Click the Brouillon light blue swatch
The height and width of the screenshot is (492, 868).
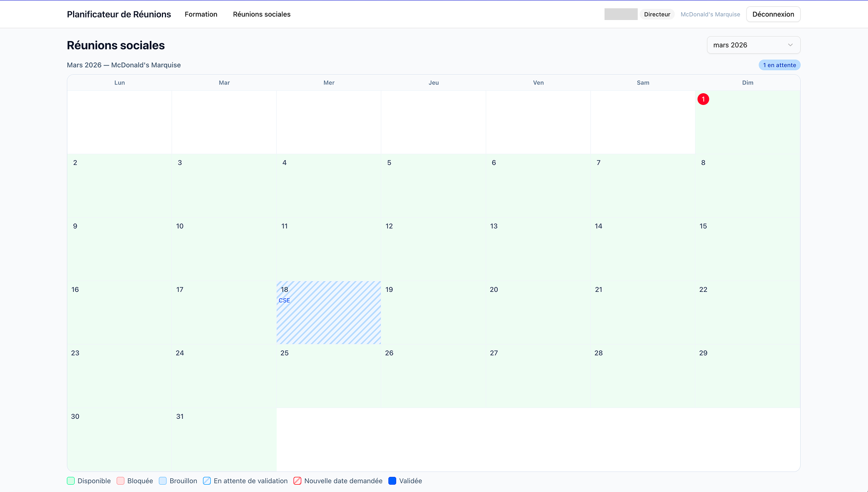coord(163,481)
